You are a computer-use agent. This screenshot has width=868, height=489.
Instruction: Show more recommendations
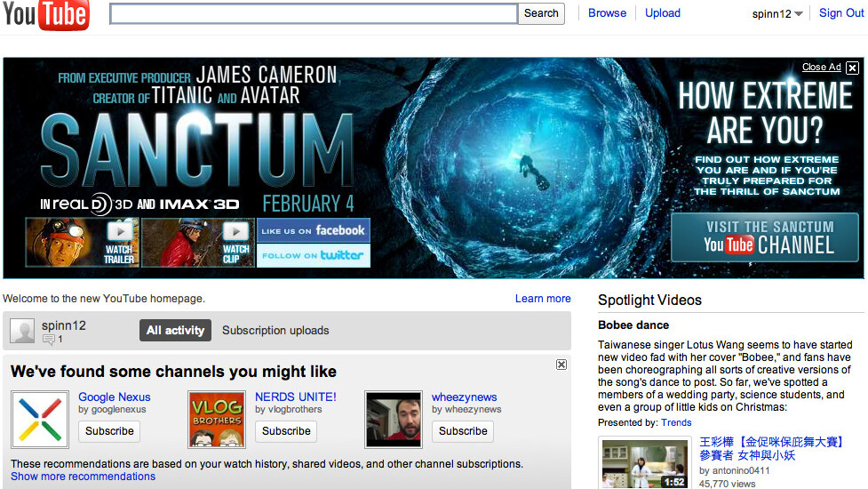point(83,477)
